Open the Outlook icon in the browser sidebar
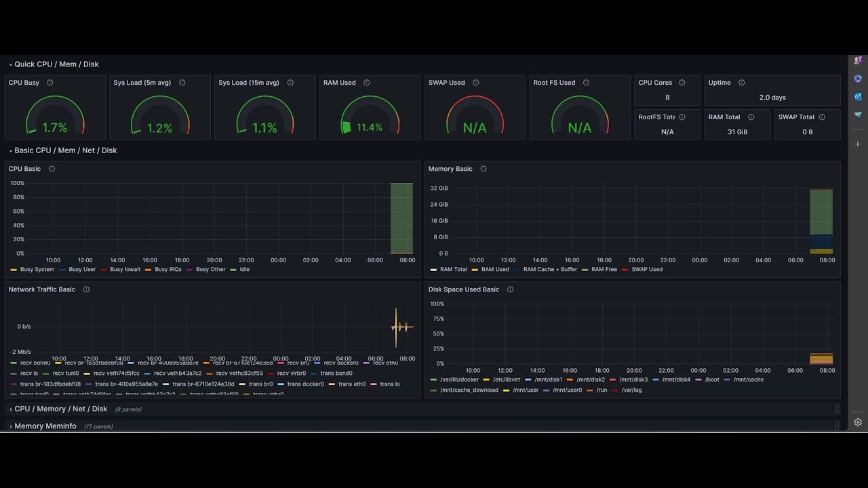Image resolution: width=868 pixels, height=488 pixels. pyautogui.click(x=858, y=97)
